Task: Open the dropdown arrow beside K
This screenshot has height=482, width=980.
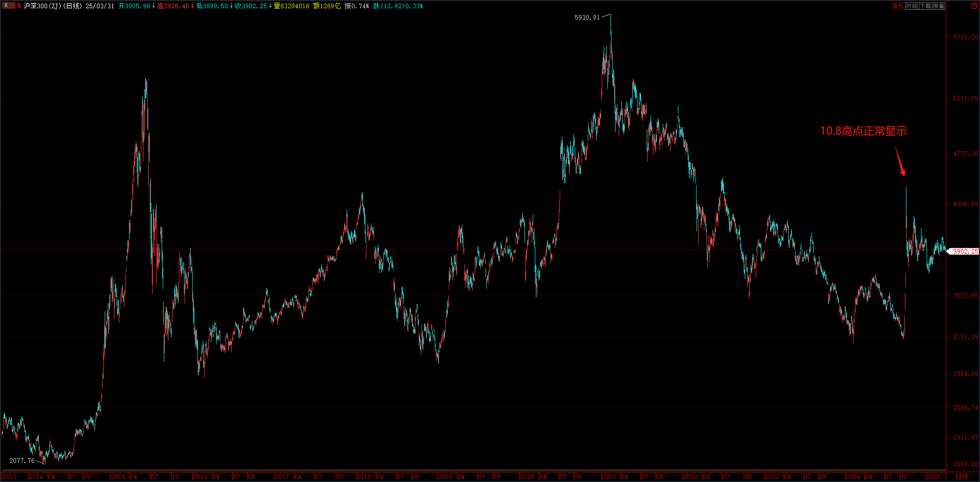Action: tap(13, 6)
